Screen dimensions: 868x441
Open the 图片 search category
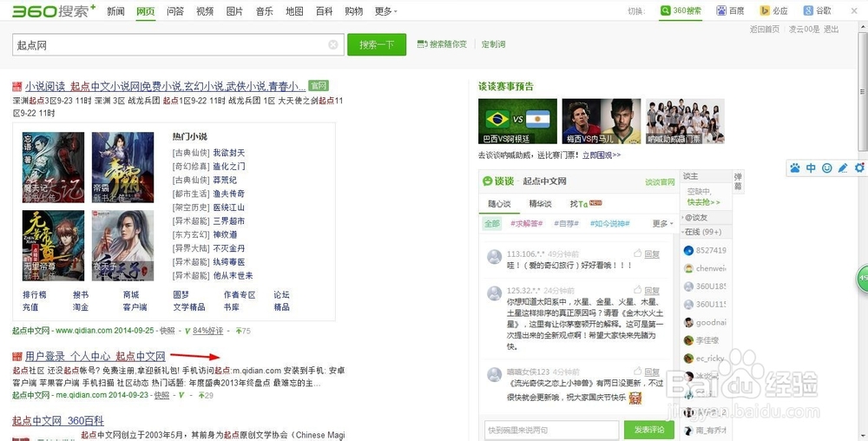(x=234, y=11)
